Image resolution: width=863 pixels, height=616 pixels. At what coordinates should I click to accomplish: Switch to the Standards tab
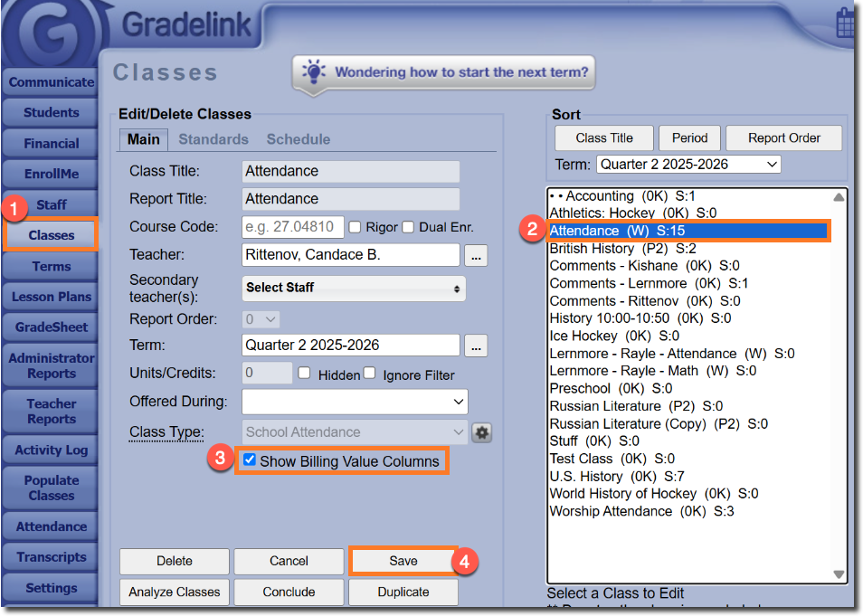pyautogui.click(x=213, y=139)
